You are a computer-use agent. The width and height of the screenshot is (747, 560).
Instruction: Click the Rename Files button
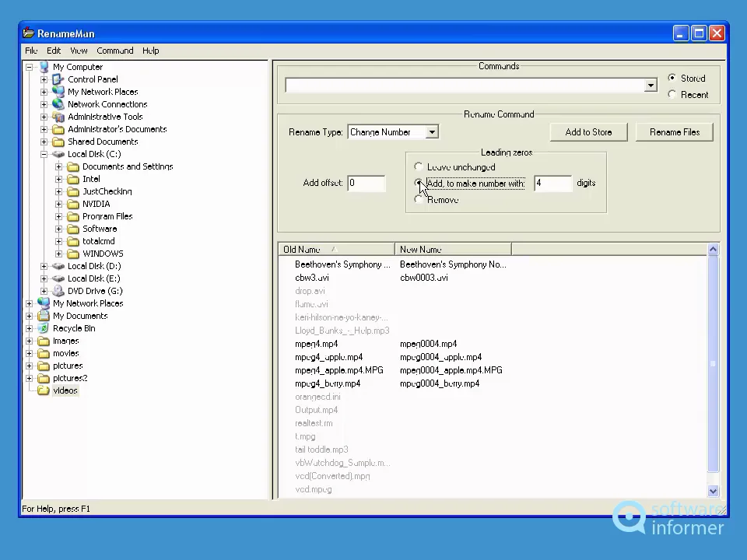[675, 132]
